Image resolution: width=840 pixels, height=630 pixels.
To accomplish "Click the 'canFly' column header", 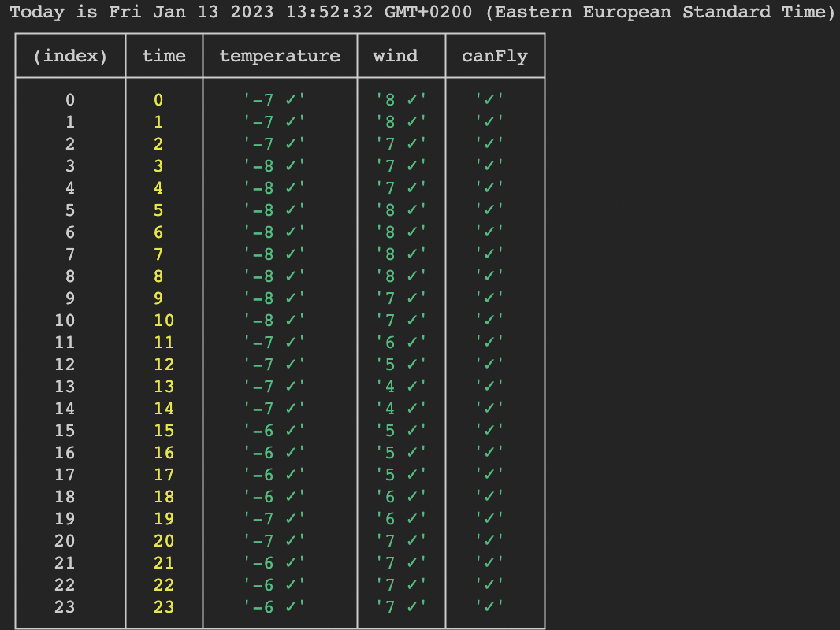I will [x=495, y=56].
